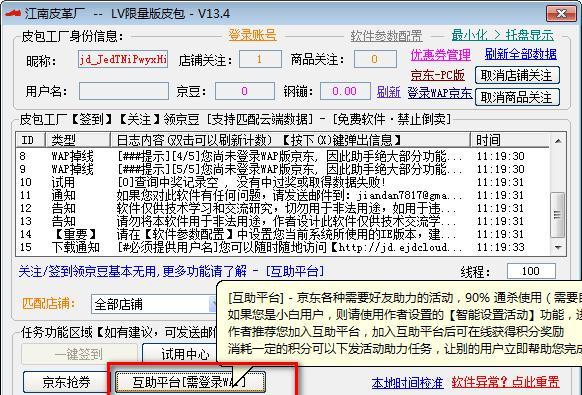
Task: Click 登录WAP京东 link
Action: (x=440, y=93)
